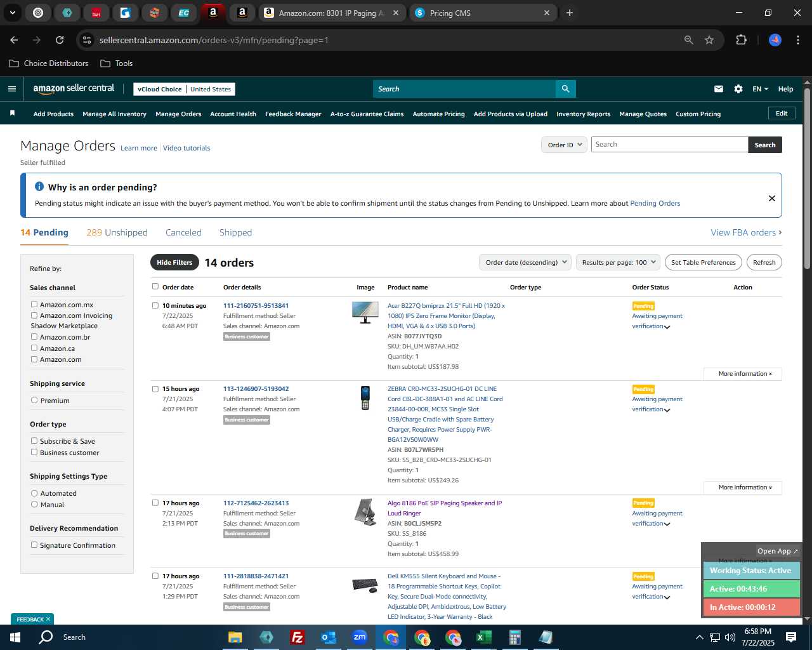
Task: Bookmark this page with the star icon
Action: click(709, 40)
